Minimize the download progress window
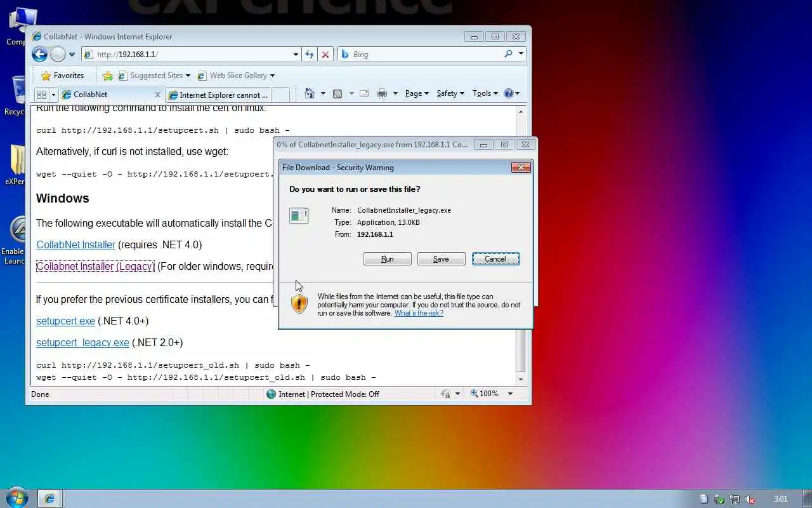 [483, 145]
